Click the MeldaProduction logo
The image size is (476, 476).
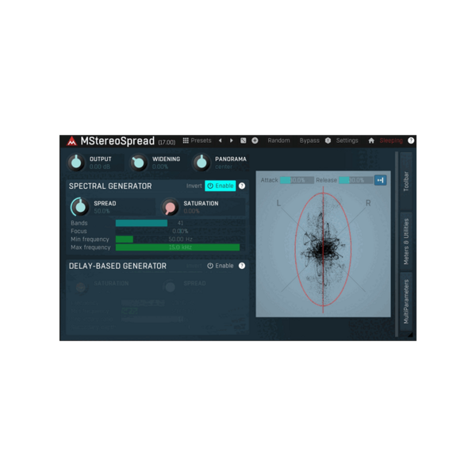point(71,141)
